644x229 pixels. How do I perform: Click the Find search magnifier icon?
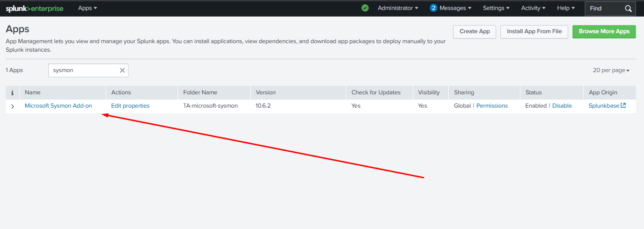click(628, 9)
